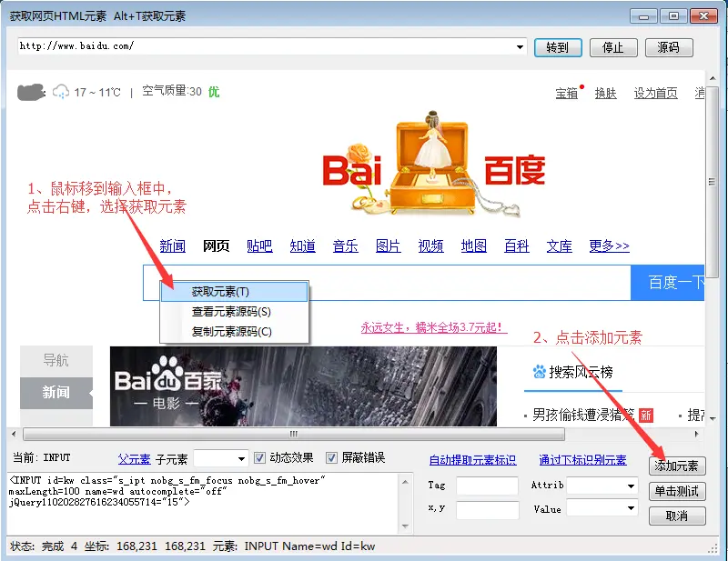Image resolution: width=728 pixels, height=561 pixels.
Task: Click the 换肤 link
Action: (x=606, y=94)
